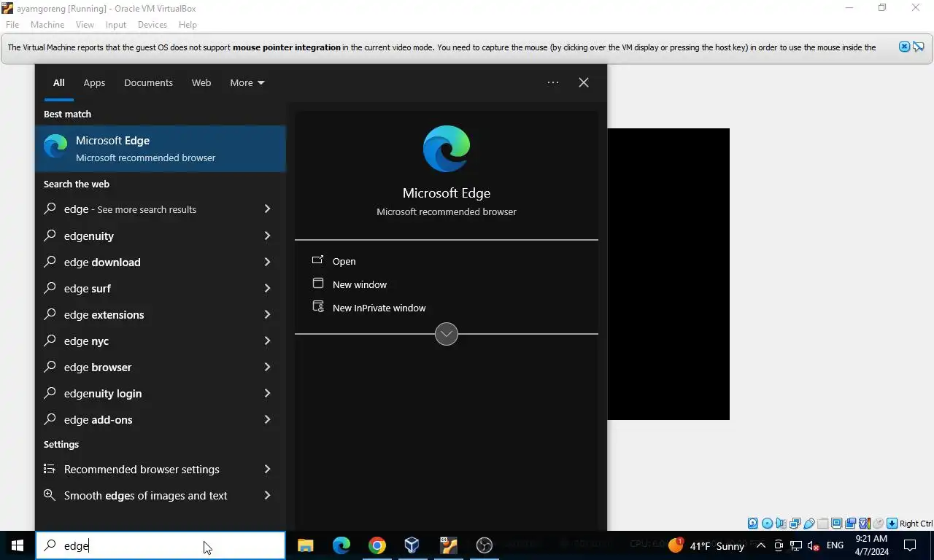
Task: Open the notification center icon
Action: point(910,545)
